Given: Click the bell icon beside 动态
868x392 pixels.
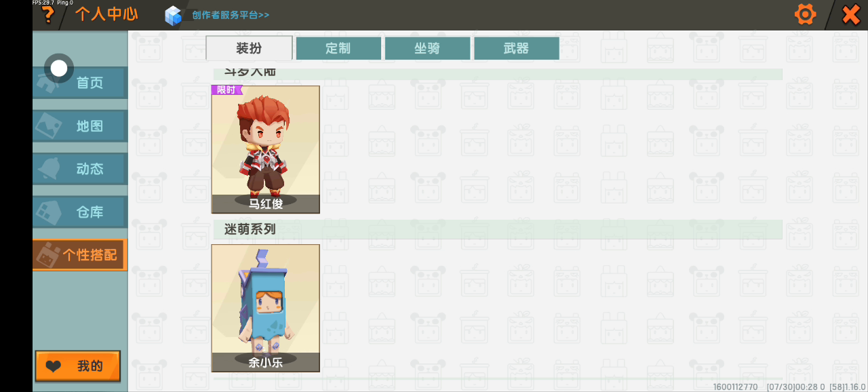Looking at the screenshot, I should pos(50,168).
